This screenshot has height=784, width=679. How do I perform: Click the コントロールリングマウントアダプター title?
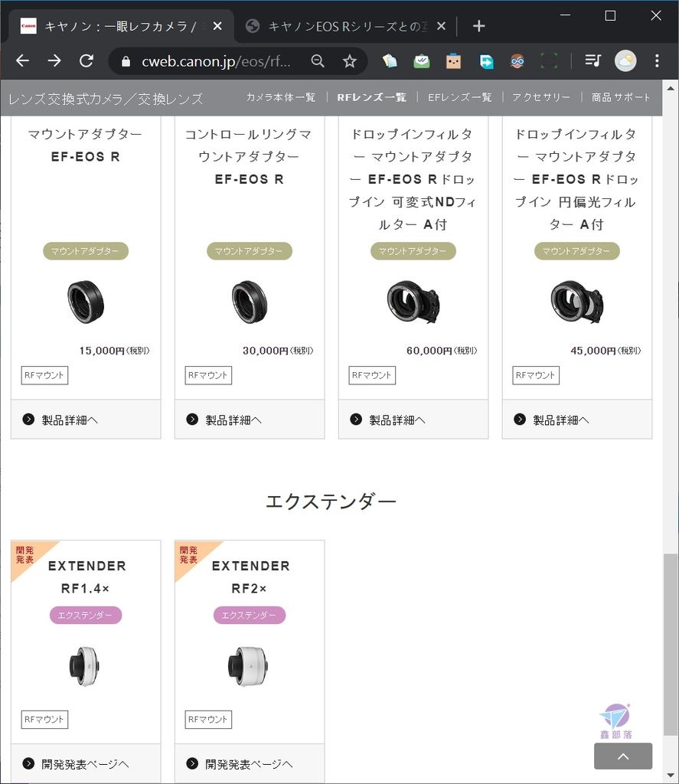tap(249, 156)
